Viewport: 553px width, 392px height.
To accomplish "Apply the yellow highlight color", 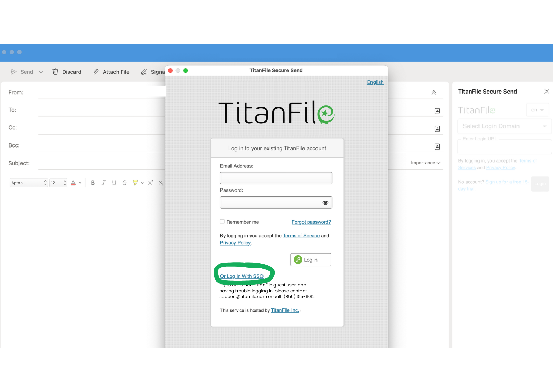I will point(135,183).
